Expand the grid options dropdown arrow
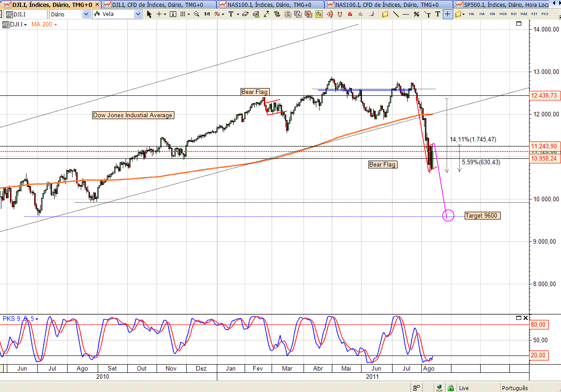561x392 pixels. pos(189,14)
